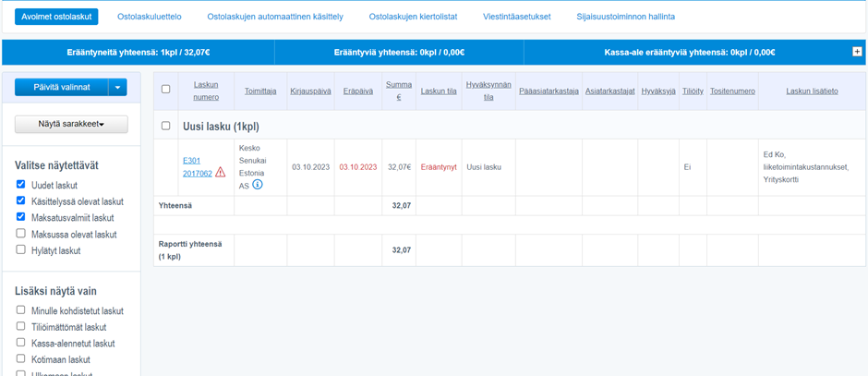Check Tiliöimättömät laskut filter
This screenshot has height=376, width=868.
(x=21, y=327)
